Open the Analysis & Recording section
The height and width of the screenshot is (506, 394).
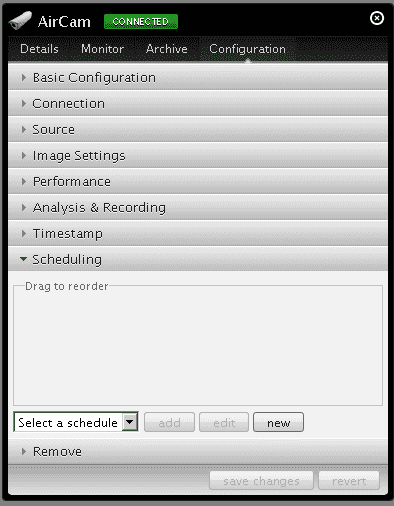pos(198,208)
